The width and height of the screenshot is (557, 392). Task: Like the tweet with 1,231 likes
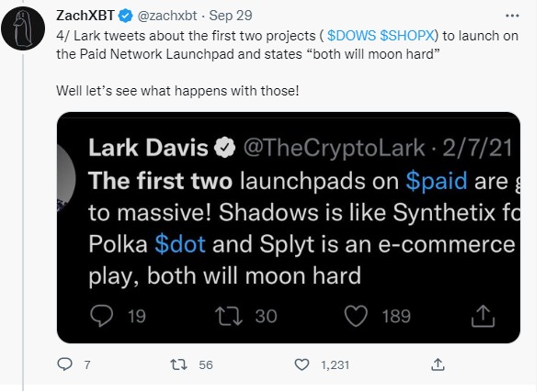(301, 364)
